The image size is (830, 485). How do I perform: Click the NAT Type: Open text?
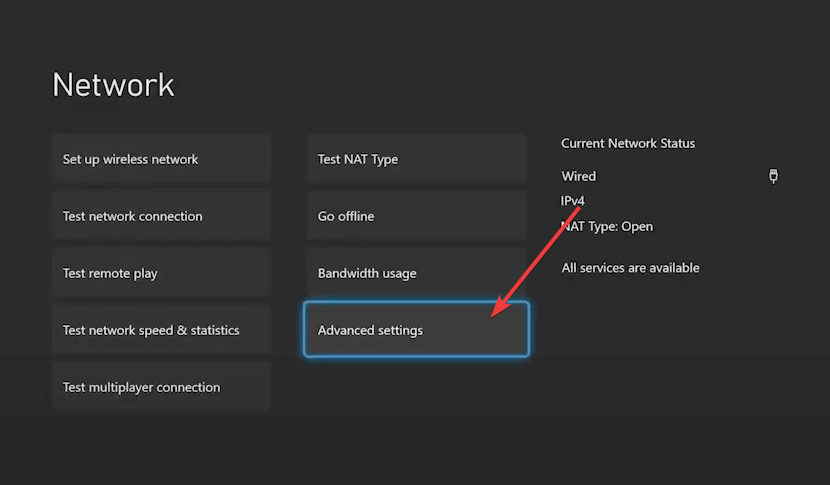pos(607,227)
